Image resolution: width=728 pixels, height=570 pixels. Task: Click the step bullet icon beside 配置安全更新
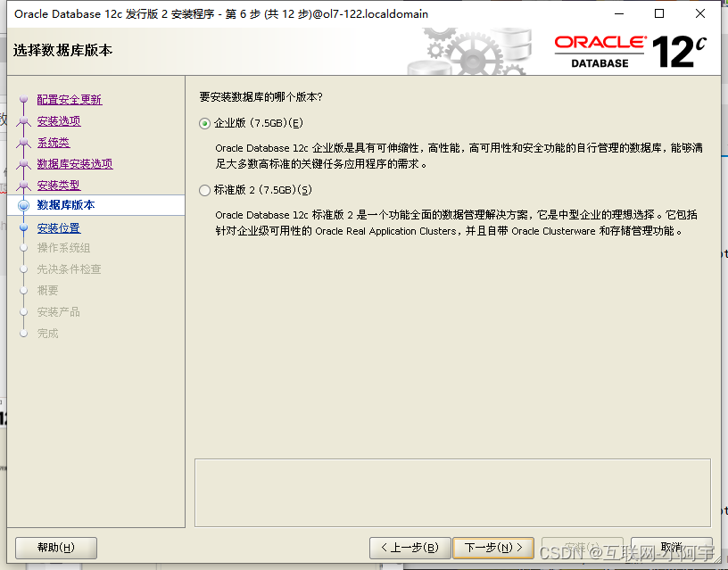[x=24, y=99]
